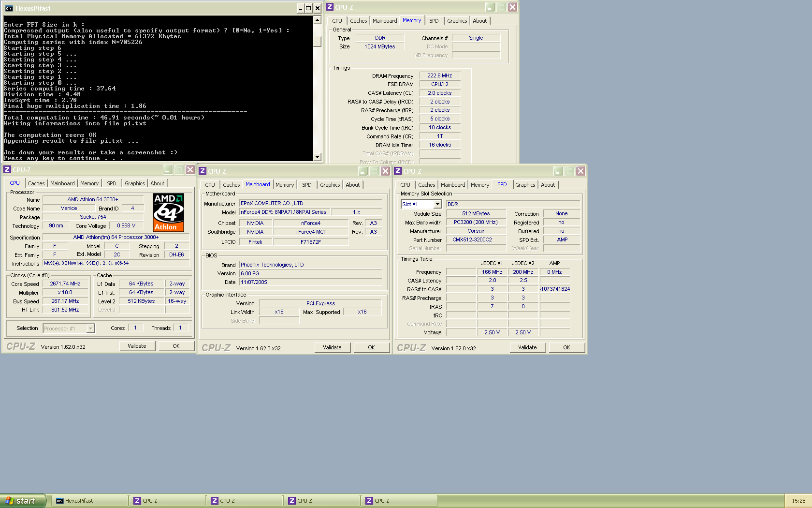
Task: Switch to SPD tab in the CPU window
Action: pos(112,183)
